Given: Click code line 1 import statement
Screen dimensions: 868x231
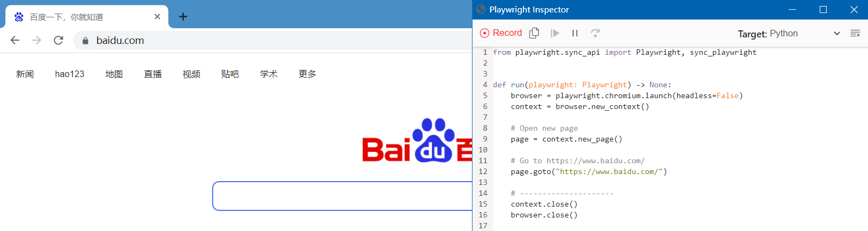Looking at the screenshot, I should tap(624, 53).
